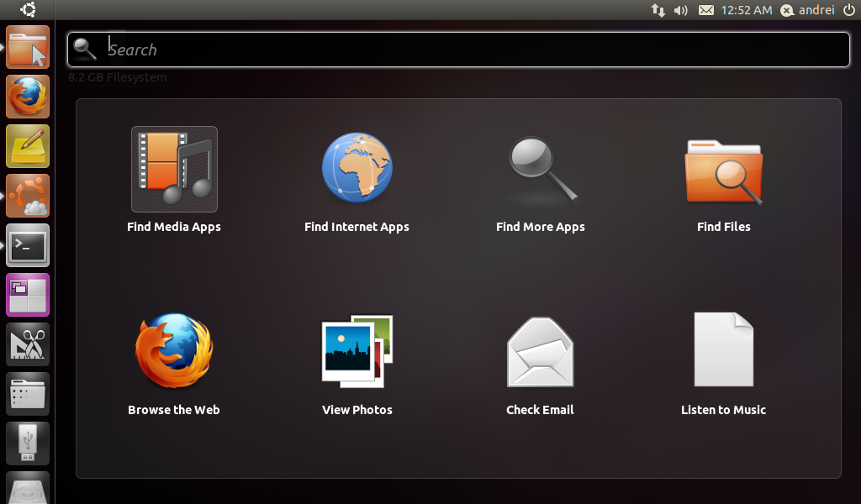Image resolution: width=861 pixels, height=504 pixels.
Task: Open the Files and Folders launcher icon
Action: 28,394
